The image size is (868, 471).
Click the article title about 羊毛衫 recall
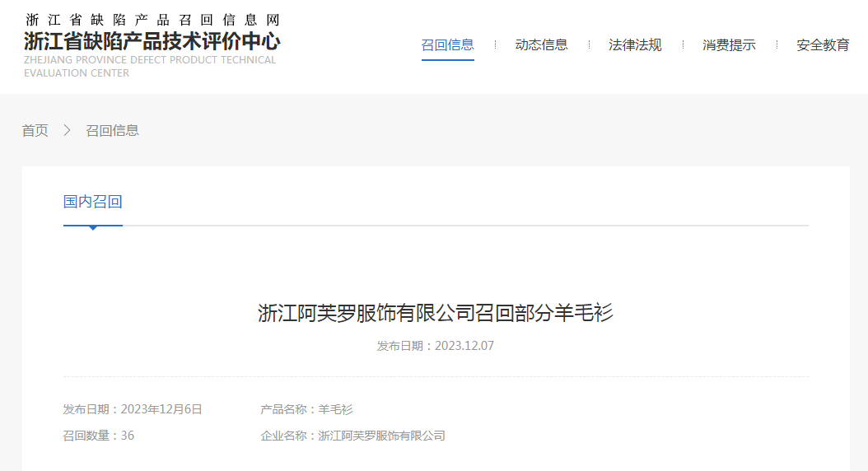pyautogui.click(x=436, y=313)
